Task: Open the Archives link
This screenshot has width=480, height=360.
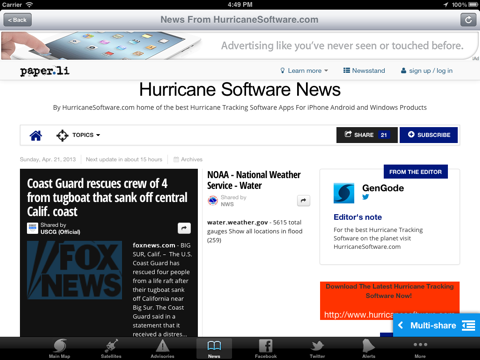Action: (188, 159)
